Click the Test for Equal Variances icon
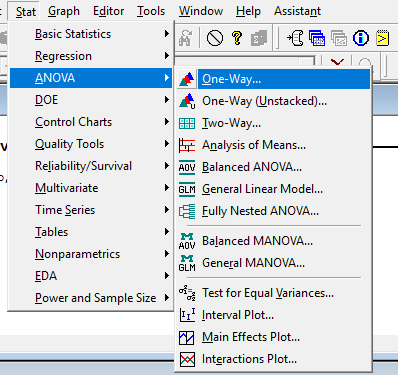398x375 pixels. 187,293
